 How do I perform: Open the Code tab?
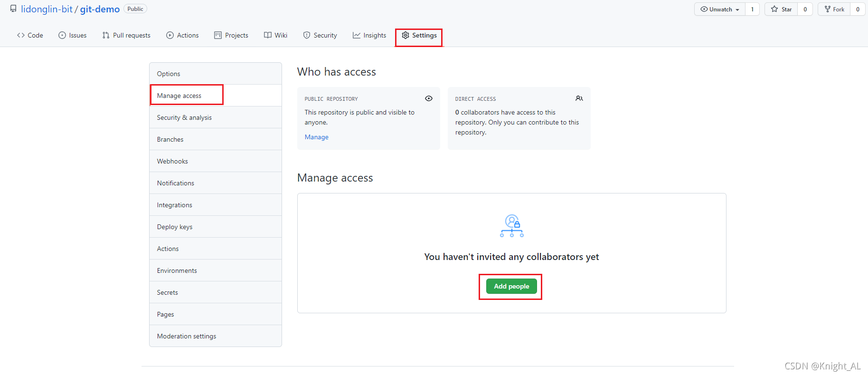30,35
